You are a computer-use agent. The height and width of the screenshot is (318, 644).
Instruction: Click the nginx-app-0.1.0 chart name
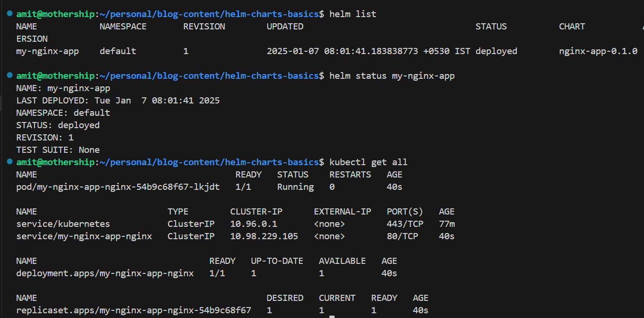[x=598, y=51]
